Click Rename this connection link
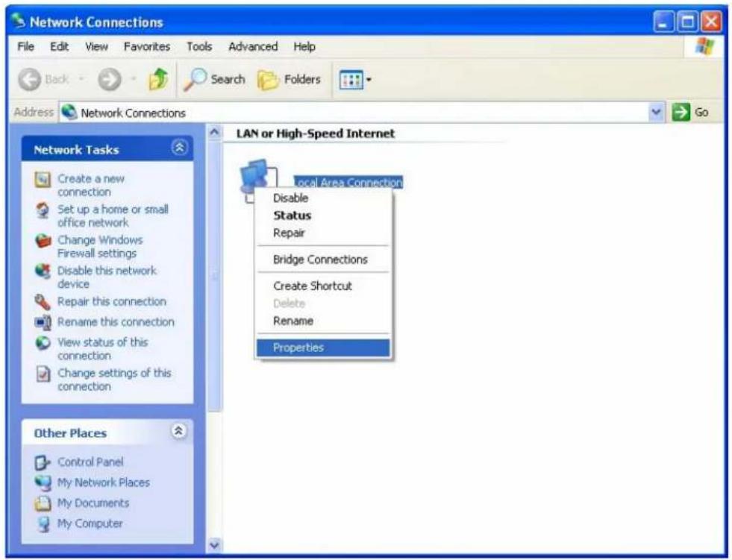The width and height of the screenshot is (732, 560). click(x=116, y=322)
